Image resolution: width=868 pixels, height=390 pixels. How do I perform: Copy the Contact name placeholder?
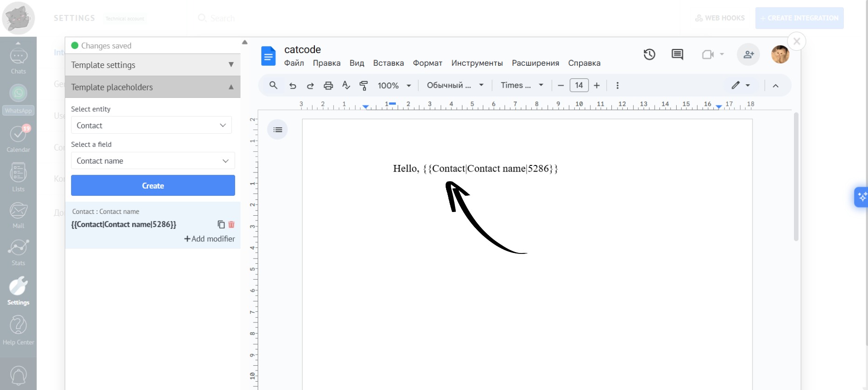coord(221,225)
